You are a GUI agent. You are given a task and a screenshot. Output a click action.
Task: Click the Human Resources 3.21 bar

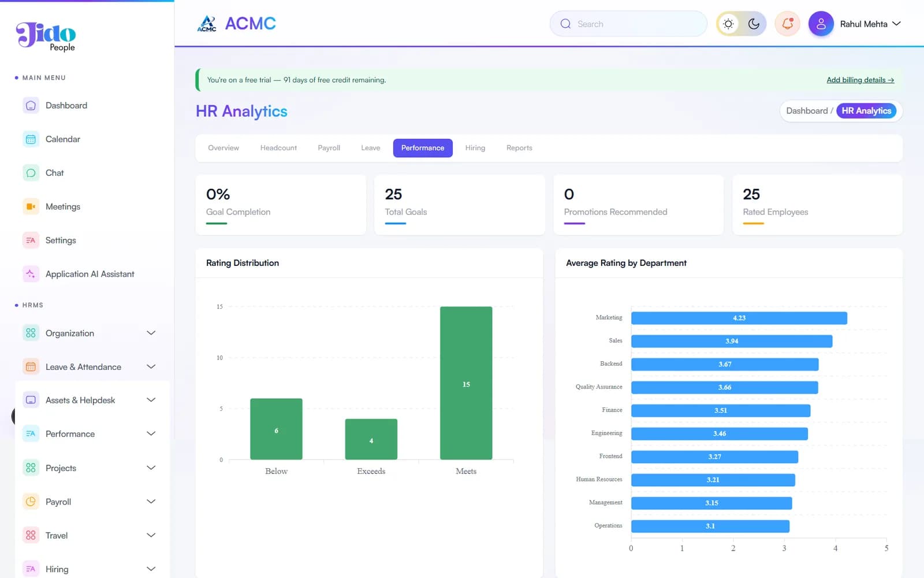click(713, 480)
